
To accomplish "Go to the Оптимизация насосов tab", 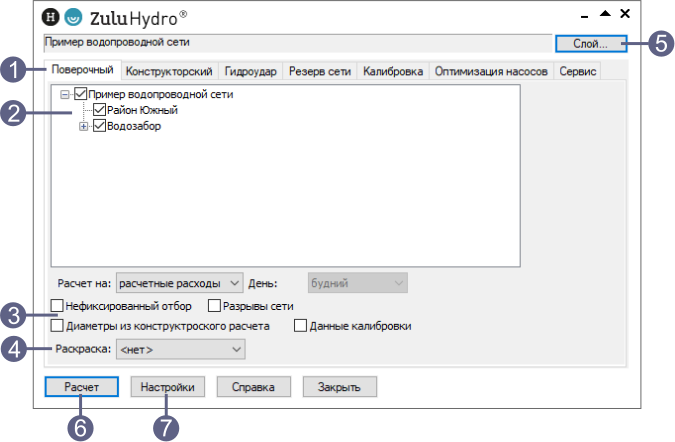I will point(490,72).
